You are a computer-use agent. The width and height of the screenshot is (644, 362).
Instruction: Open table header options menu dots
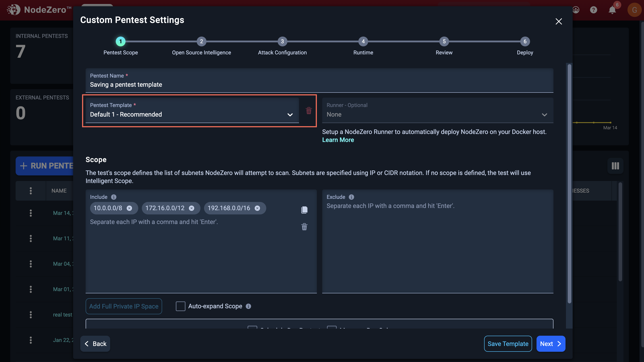coord(31,191)
